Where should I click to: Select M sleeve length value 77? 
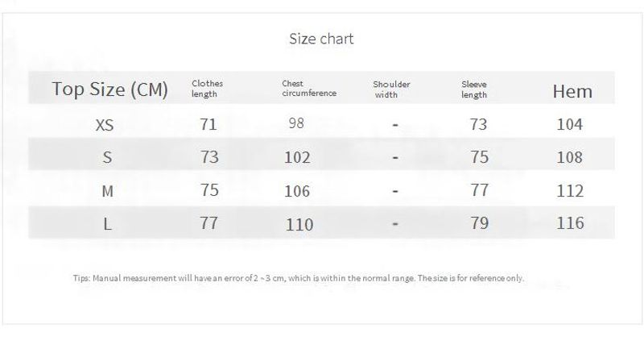tap(479, 191)
